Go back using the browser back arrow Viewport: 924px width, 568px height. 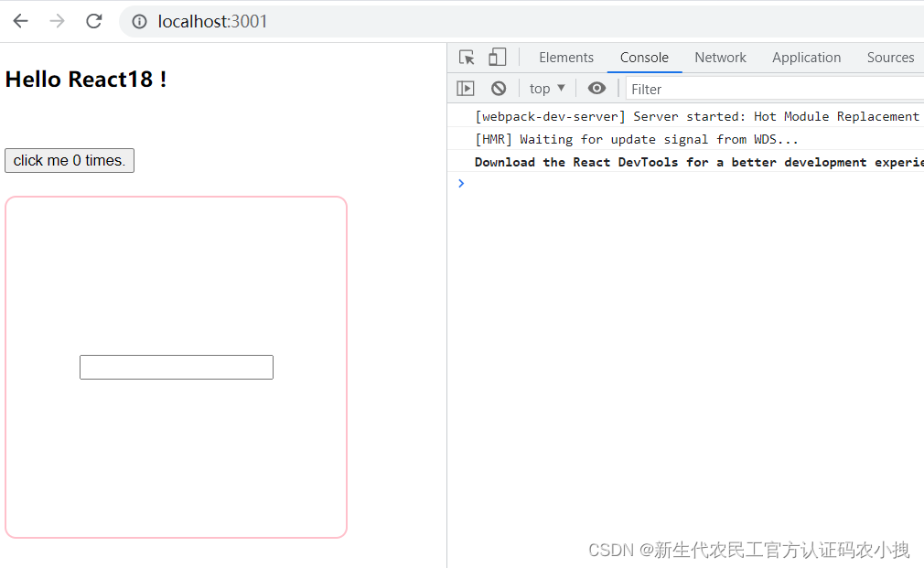click(21, 21)
